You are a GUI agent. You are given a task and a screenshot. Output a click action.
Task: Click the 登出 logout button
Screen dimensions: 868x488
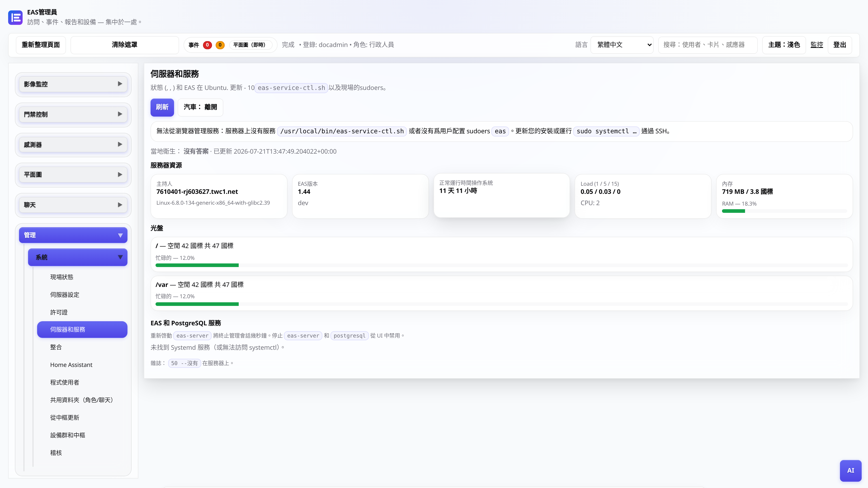840,45
